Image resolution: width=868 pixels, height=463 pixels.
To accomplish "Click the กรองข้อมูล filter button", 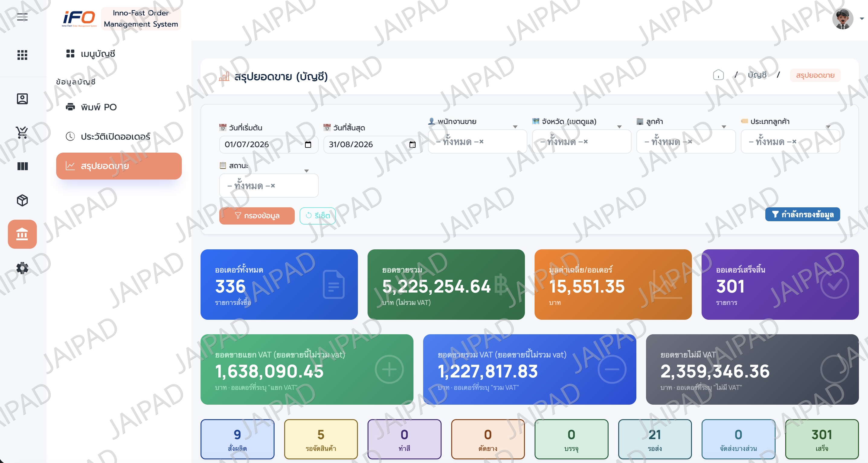I will (257, 216).
